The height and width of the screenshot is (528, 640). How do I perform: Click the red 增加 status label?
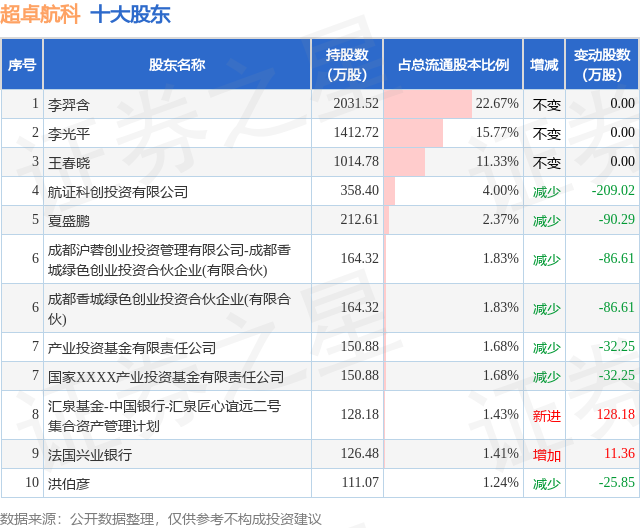pyautogui.click(x=547, y=455)
